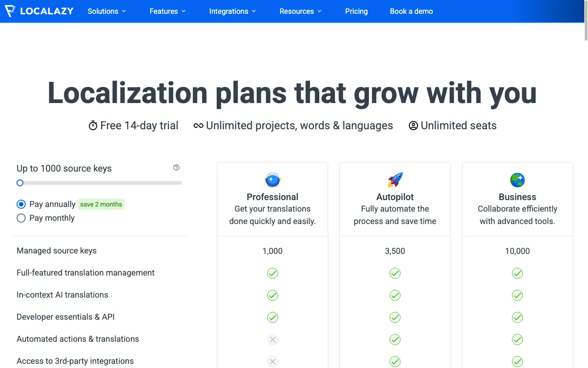Click the source keys slider handle
The height and width of the screenshot is (368, 588).
tap(20, 183)
